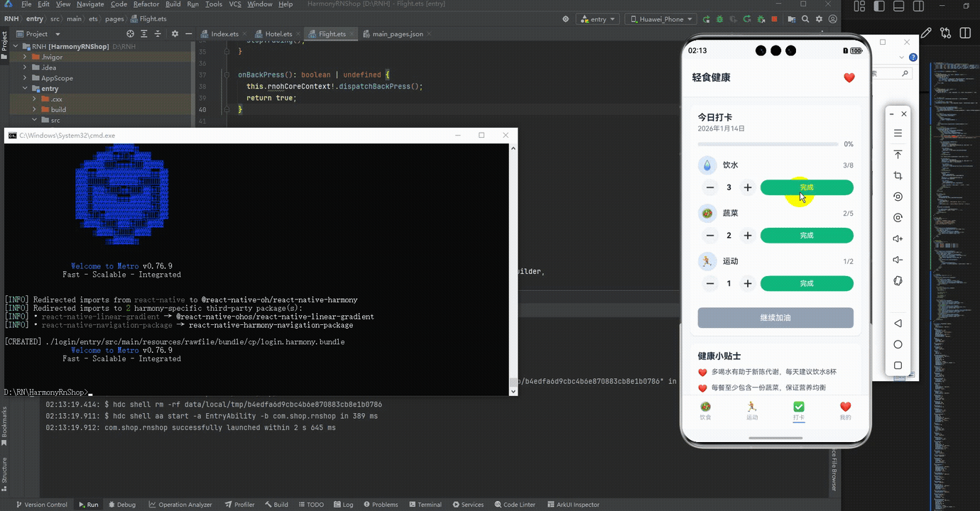Increase 蔬菜 count with plus button

748,236
